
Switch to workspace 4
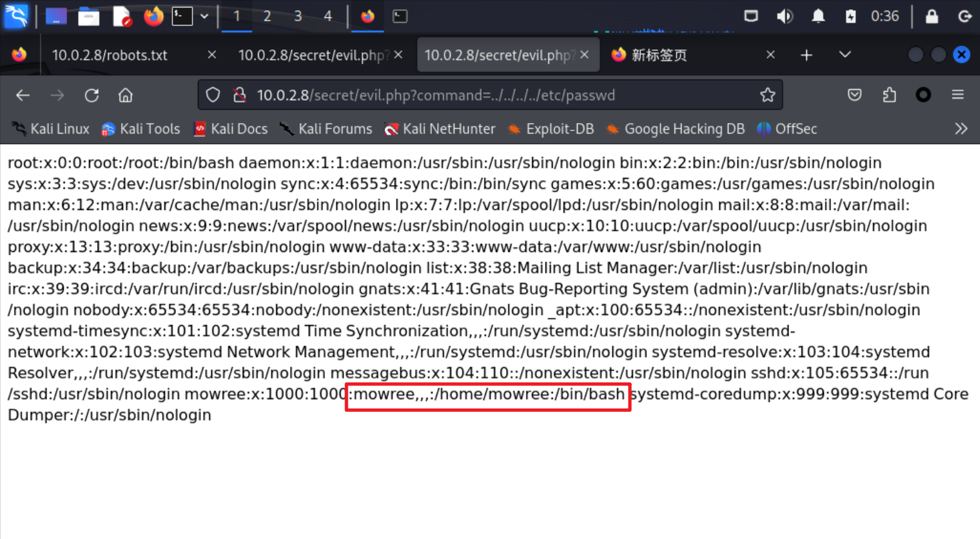tap(328, 16)
